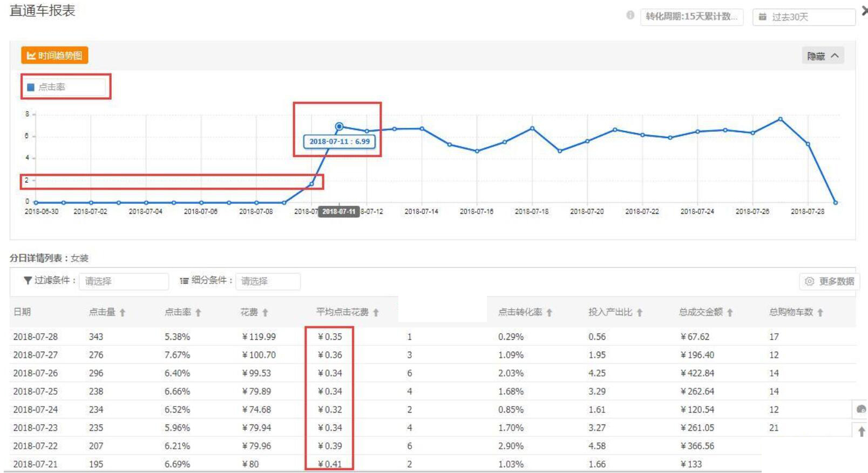
Task: Click the chart peak point for 2018-07-27
Action: (x=780, y=119)
